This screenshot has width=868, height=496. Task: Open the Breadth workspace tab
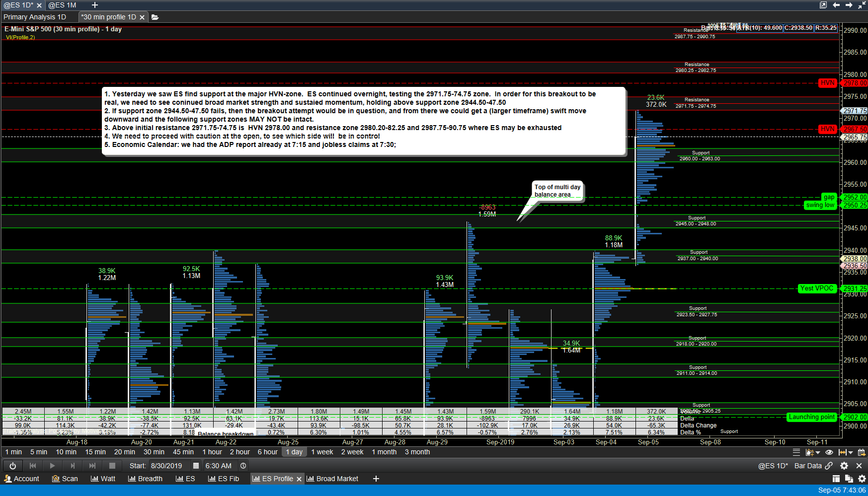coord(145,479)
